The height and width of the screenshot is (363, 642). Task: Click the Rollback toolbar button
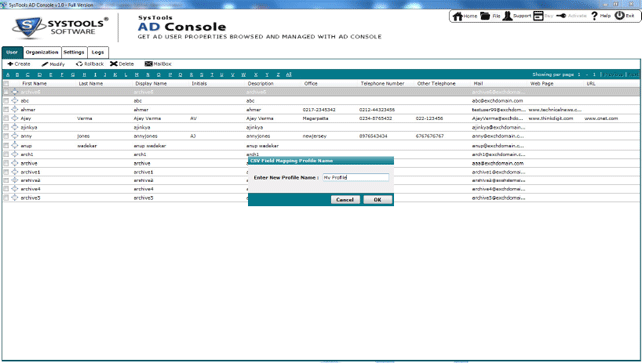(90, 64)
